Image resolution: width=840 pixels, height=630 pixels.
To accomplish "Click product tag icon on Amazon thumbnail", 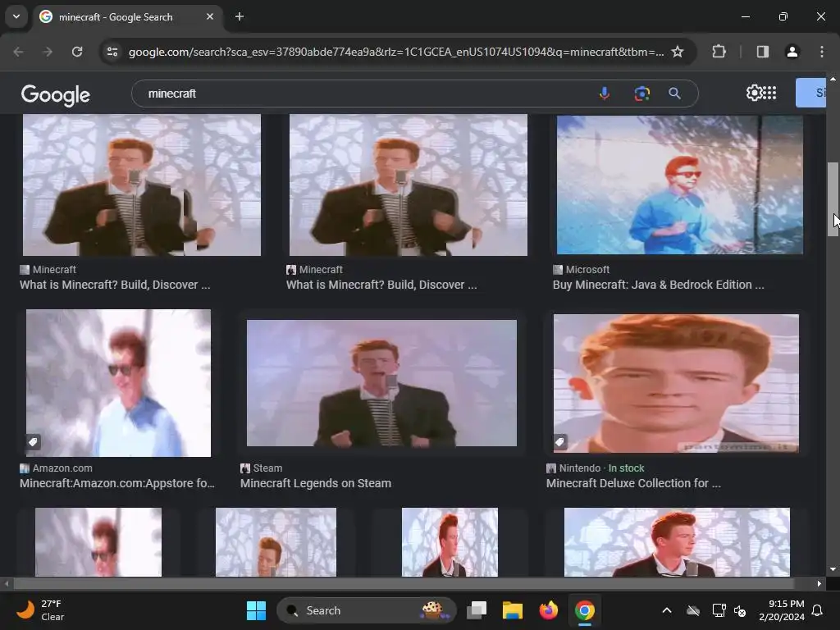I will [33, 442].
